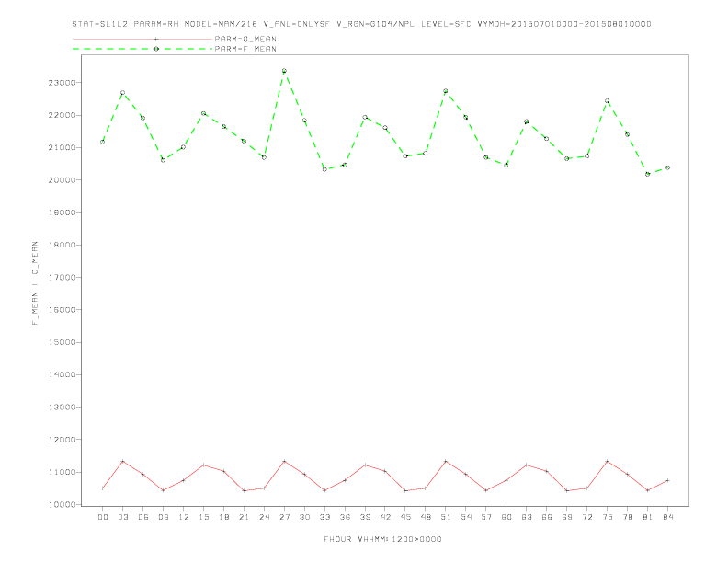Click the 16000 y-axis tick label
This screenshot has height=563, width=728.
pyautogui.click(x=63, y=310)
